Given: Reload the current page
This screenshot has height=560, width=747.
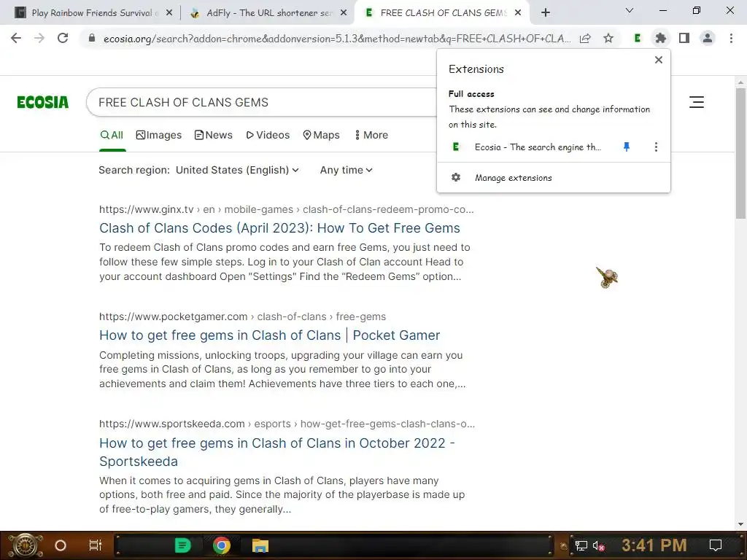Looking at the screenshot, I should pos(63,38).
